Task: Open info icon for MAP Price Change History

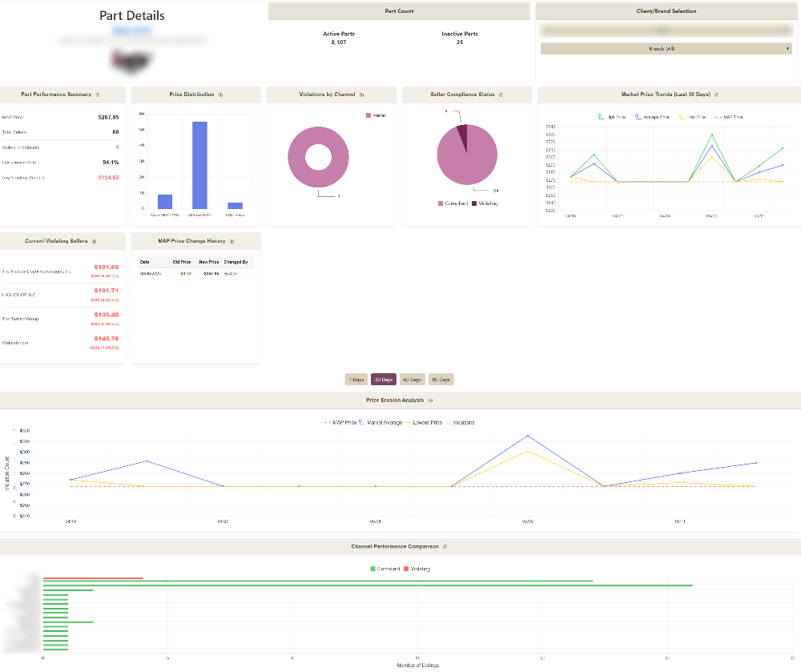Action: 232,242
